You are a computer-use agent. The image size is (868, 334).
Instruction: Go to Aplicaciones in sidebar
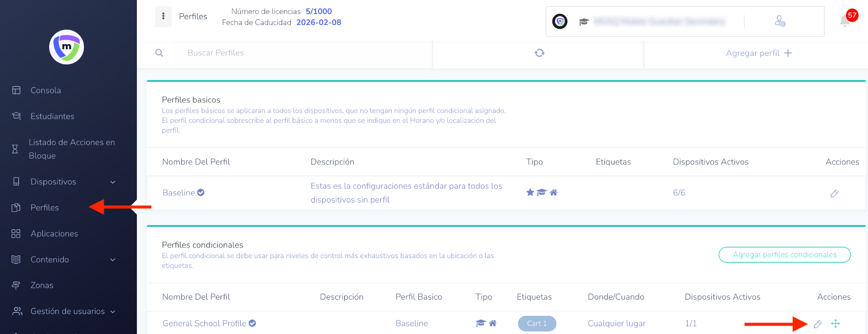[54, 234]
